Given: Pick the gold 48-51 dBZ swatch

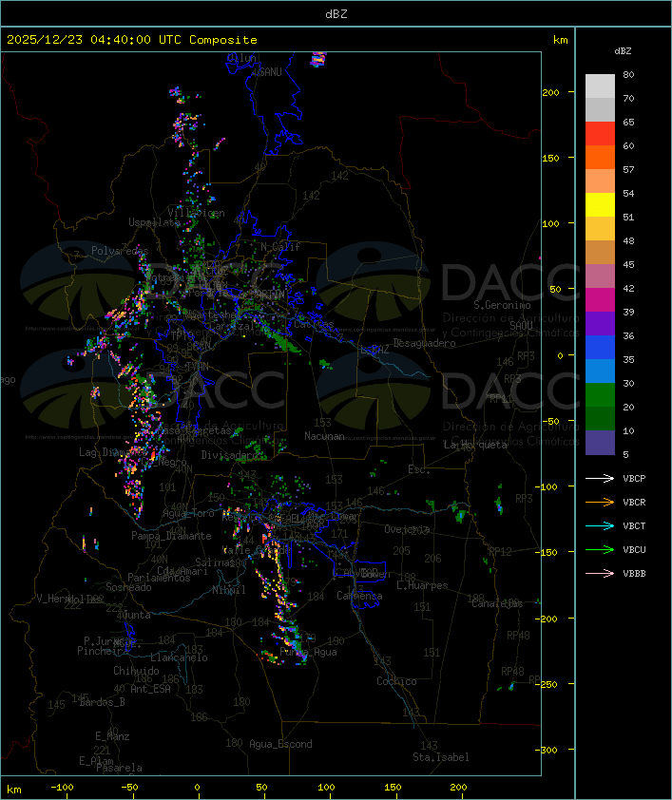Looking at the screenshot, I should tap(600, 229).
